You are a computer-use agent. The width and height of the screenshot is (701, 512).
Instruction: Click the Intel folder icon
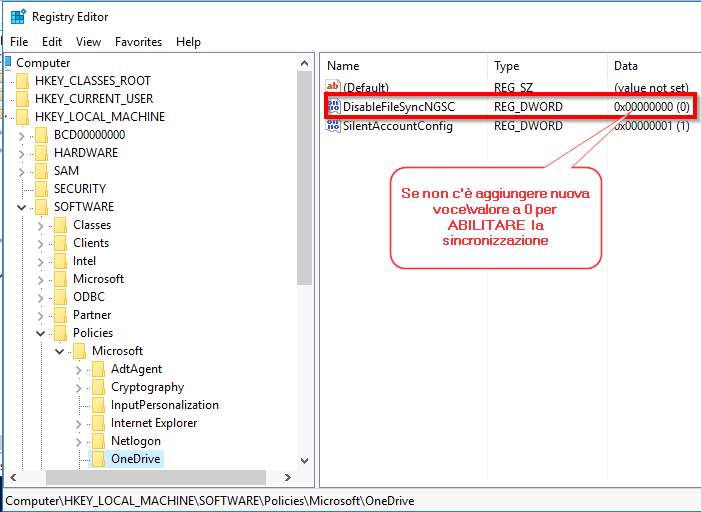coord(60,261)
